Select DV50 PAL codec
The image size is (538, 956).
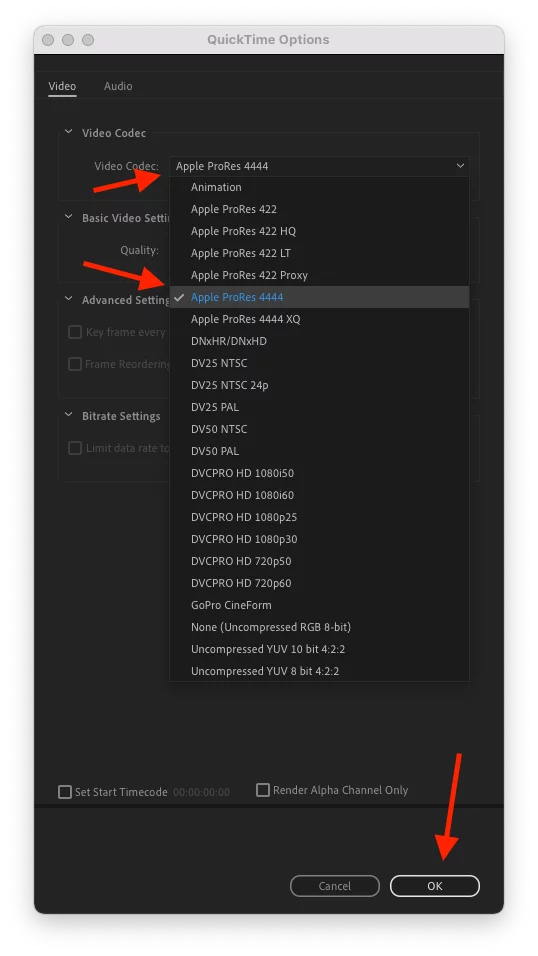pyautogui.click(x=319, y=451)
